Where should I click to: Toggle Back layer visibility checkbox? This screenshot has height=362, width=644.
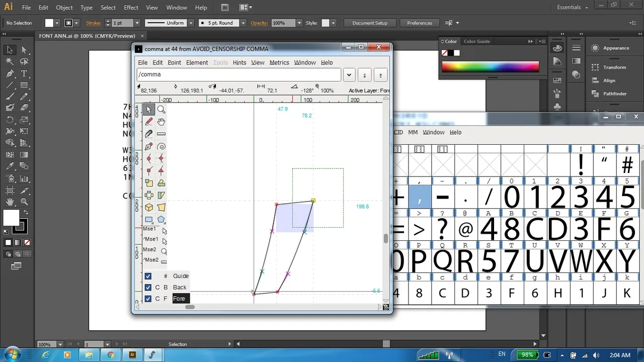coord(148,288)
